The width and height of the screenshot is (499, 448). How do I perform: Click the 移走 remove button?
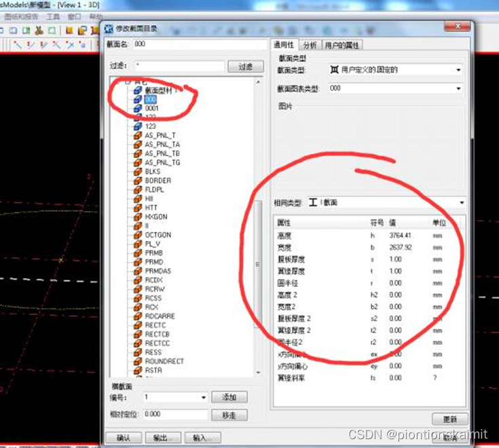tap(229, 415)
